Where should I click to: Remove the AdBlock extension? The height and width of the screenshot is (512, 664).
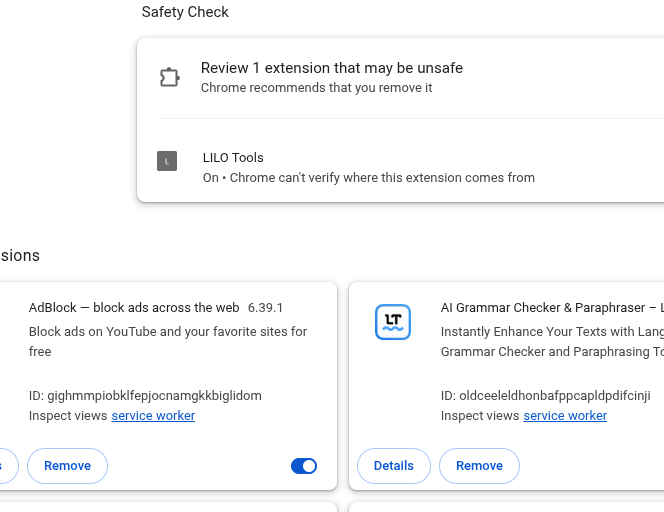67,466
